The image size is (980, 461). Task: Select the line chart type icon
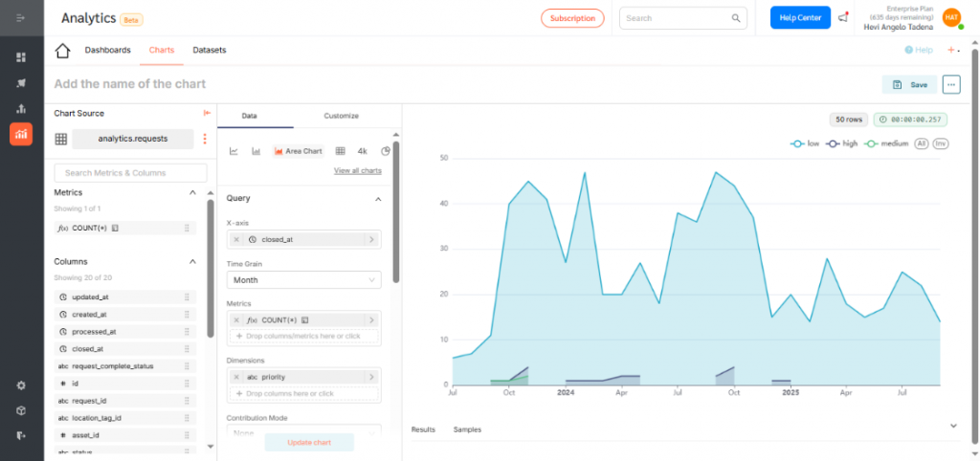click(x=234, y=151)
